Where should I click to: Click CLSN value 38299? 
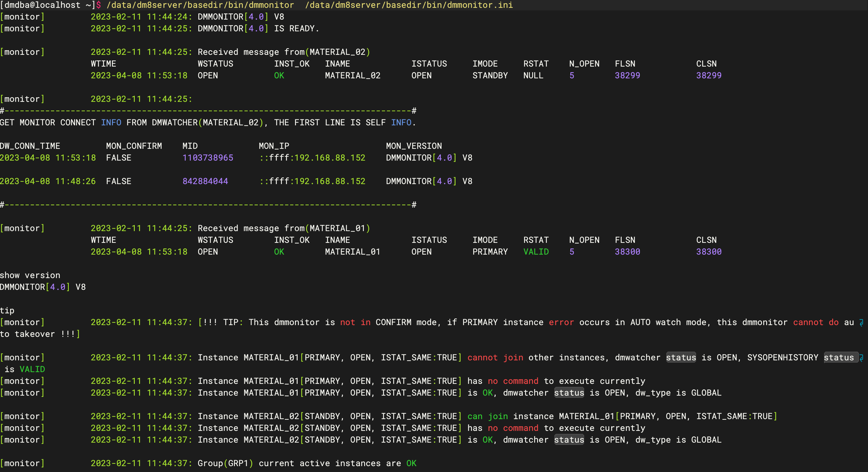(709, 75)
